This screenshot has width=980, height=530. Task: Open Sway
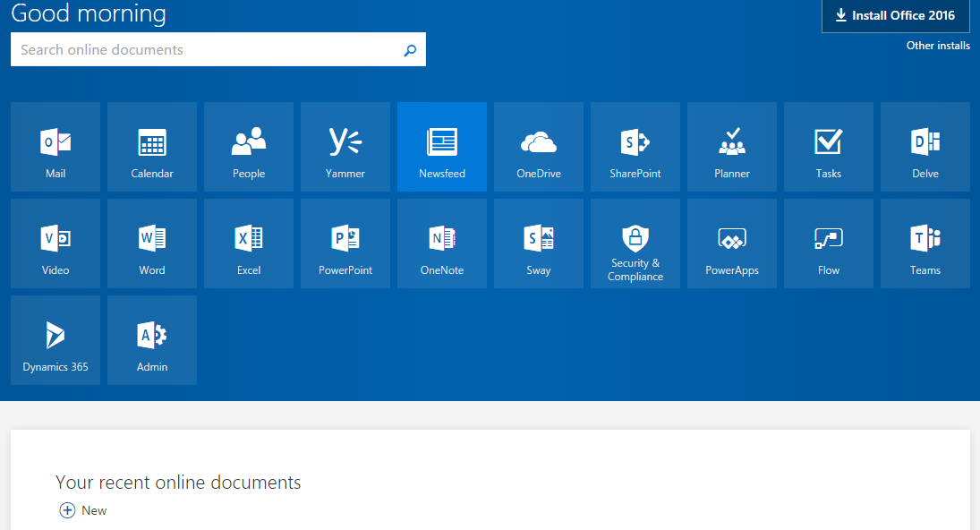tap(538, 244)
